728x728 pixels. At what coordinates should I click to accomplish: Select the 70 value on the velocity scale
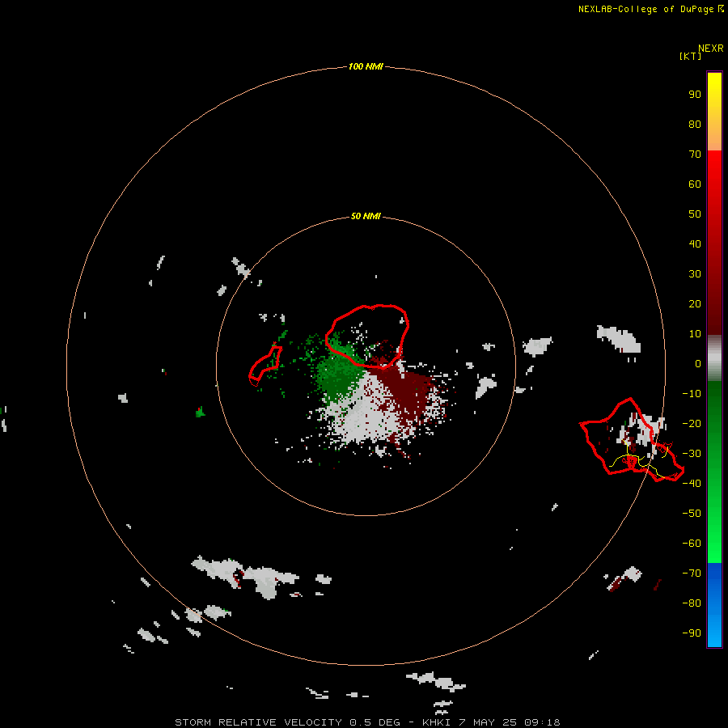pyautogui.click(x=695, y=154)
